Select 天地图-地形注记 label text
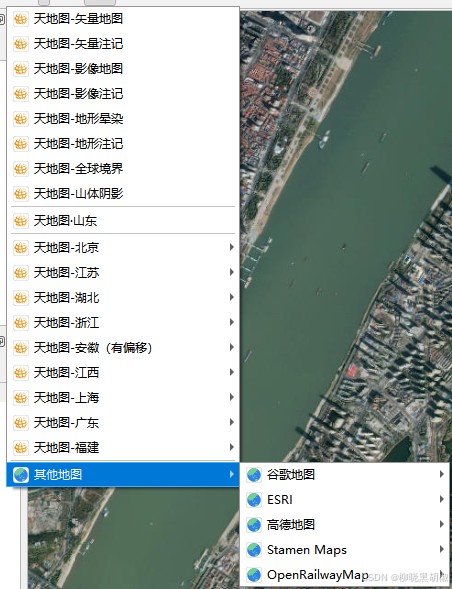Image resolution: width=452 pixels, height=589 pixels. coord(78,144)
